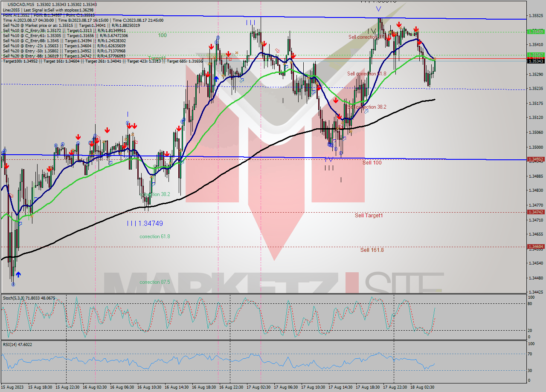Click the blue up buy arrow at the August 15 low
Image resolution: width=546 pixels, height=392 pixels.
(x=18, y=274)
